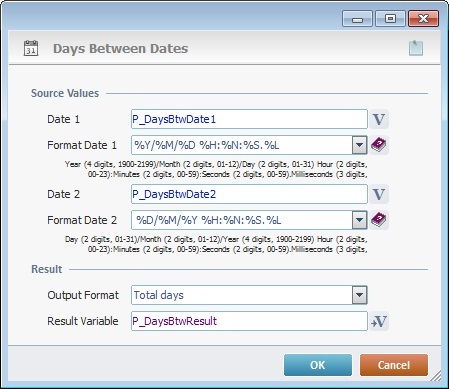449x389 pixels.
Task: Expand the Format Date 1 dropdown arrow
Action: click(359, 145)
